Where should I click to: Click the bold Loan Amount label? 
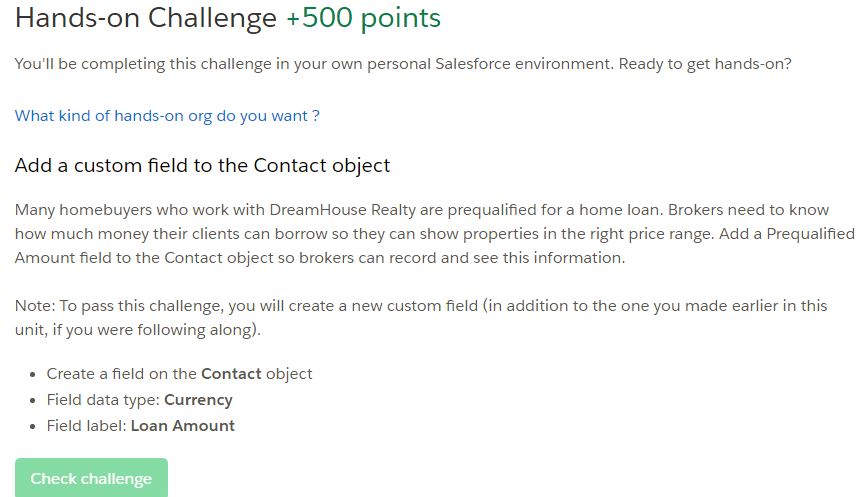coord(183,426)
